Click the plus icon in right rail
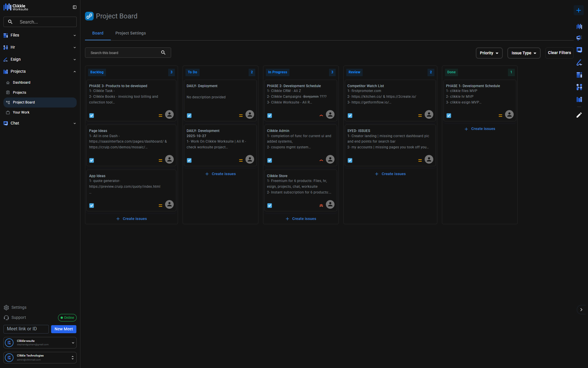Image resolution: width=588 pixels, height=368 pixels. click(579, 10)
